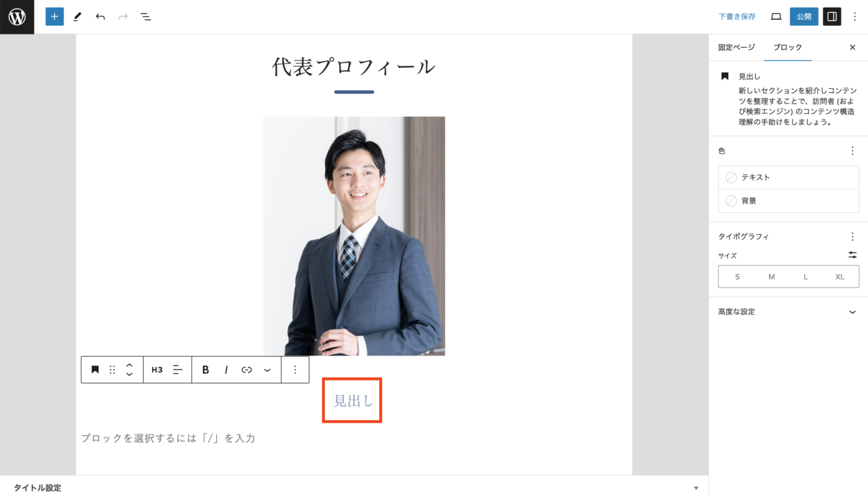
Task: Expand the タイトル設定 panel arrow
Action: (695, 488)
